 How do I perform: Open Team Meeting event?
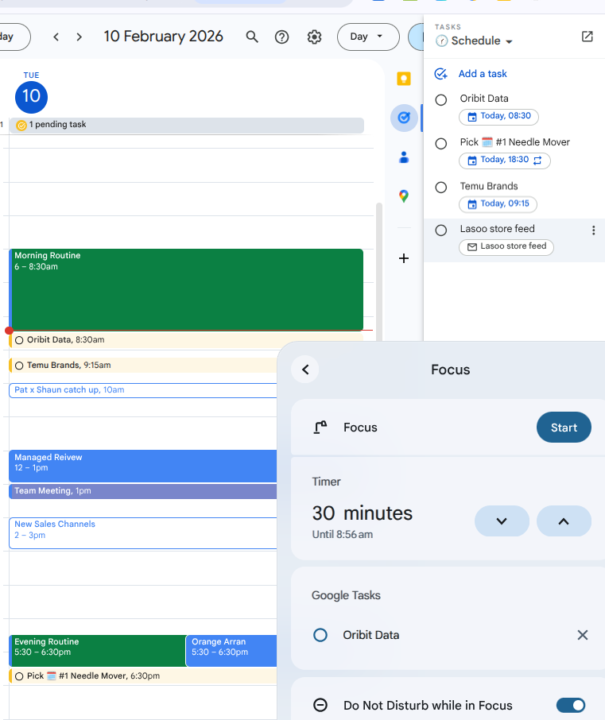(x=143, y=491)
